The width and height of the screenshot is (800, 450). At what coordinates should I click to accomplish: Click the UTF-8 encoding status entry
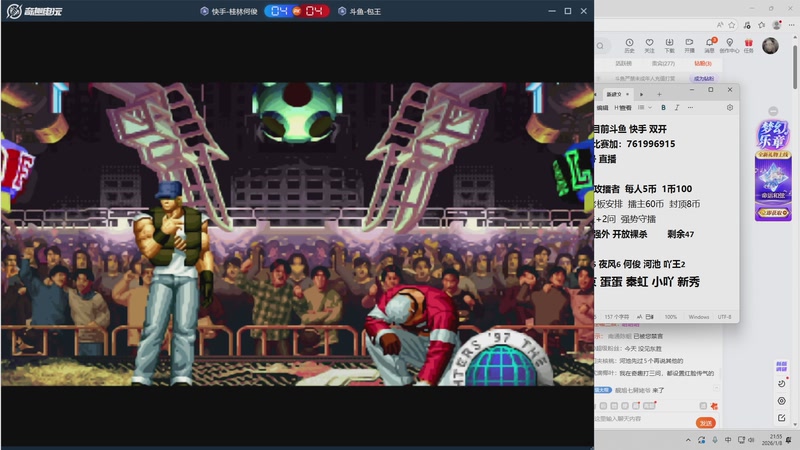click(724, 317)
